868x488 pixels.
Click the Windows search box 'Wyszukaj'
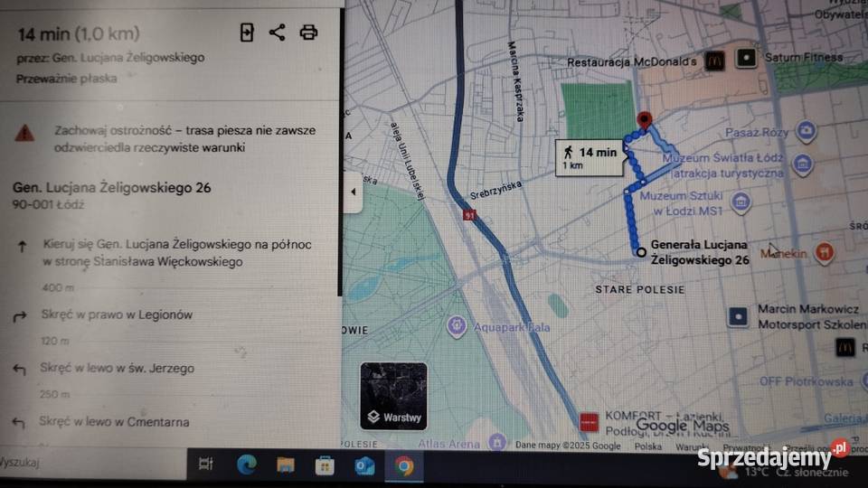91,463
